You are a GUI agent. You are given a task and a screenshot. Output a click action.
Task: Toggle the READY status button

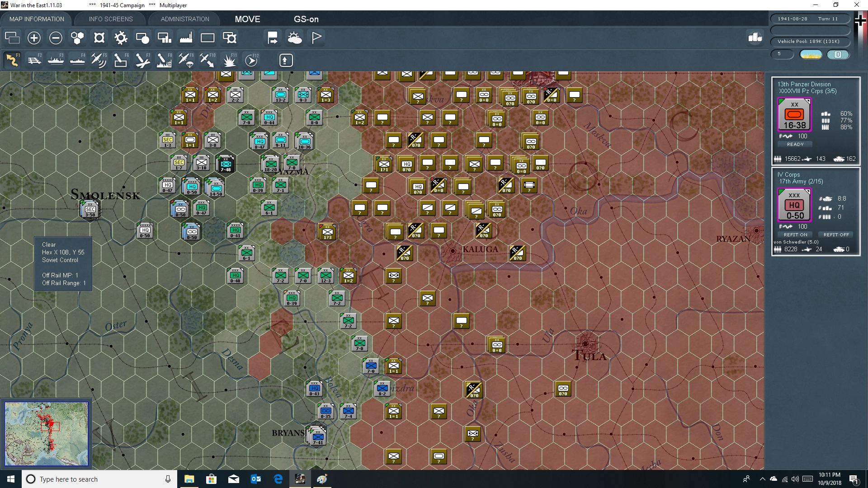point(795,144)
